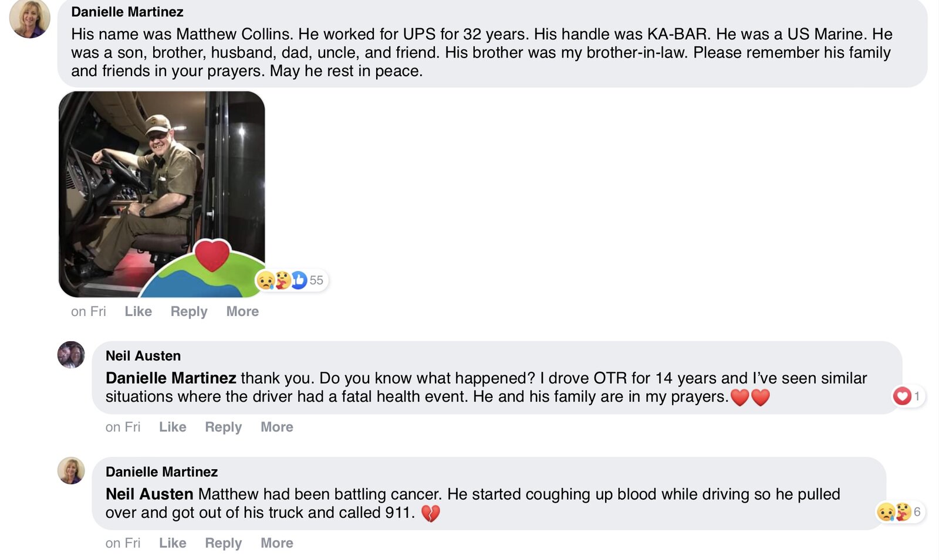
Task: Like Danielle's reply about battling cancer
Action: click(x=173, y=543)
